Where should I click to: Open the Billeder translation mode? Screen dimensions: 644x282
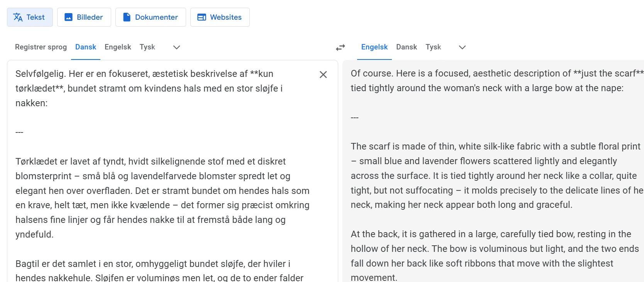pos(84,17)
